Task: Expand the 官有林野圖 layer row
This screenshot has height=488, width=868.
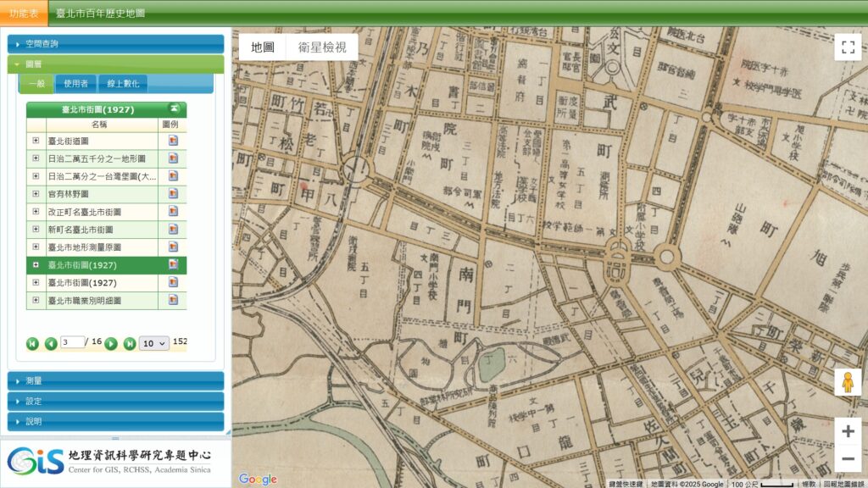Action: pyautogui.click(x=36, y=194)
